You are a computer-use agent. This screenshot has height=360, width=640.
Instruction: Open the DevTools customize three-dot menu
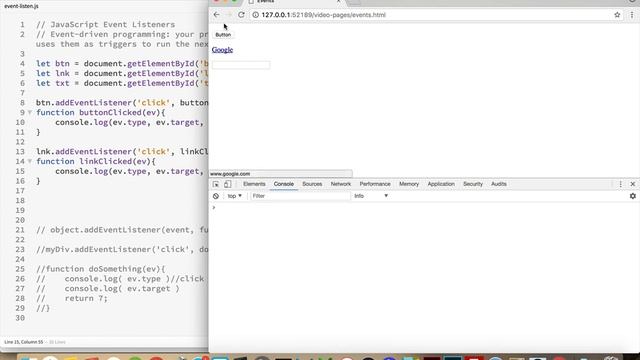620,184
